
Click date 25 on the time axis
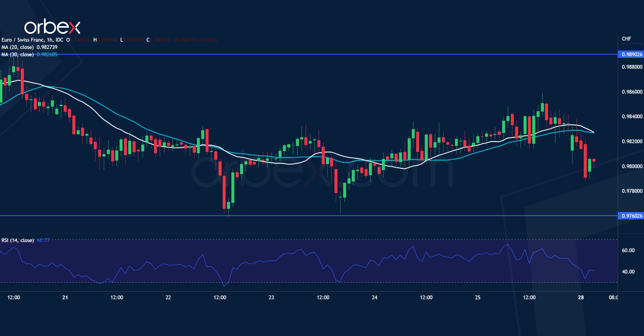[x=477, y=297]
